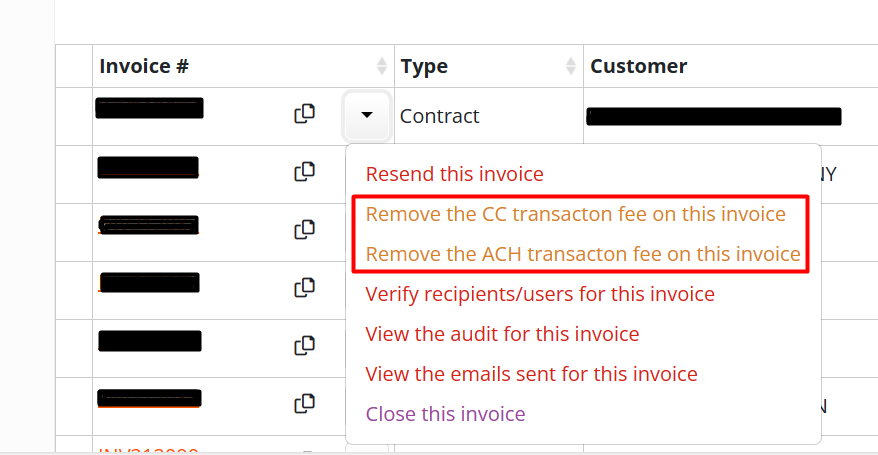878x455 pixels.
Task: Click the Customer column header
Action: coord(638,66)
